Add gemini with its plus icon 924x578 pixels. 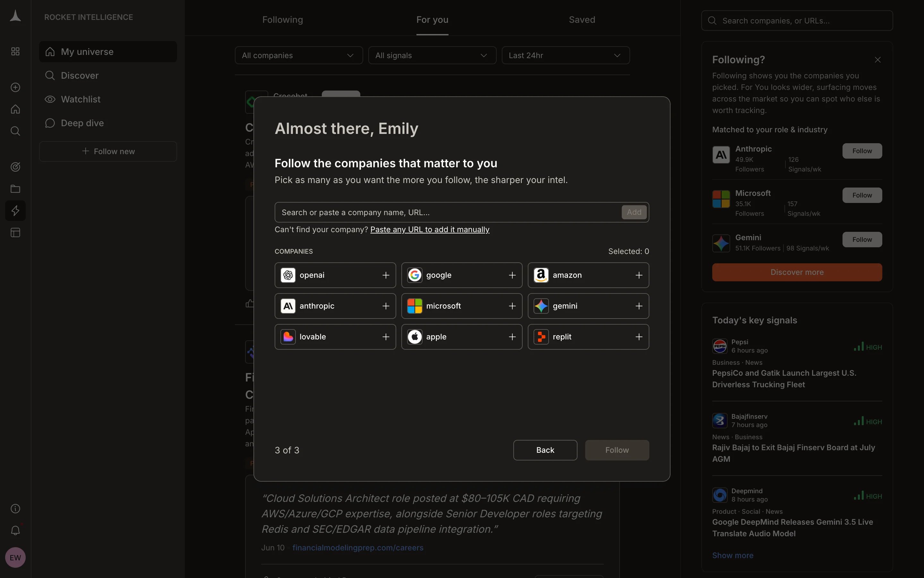[639, 306]
